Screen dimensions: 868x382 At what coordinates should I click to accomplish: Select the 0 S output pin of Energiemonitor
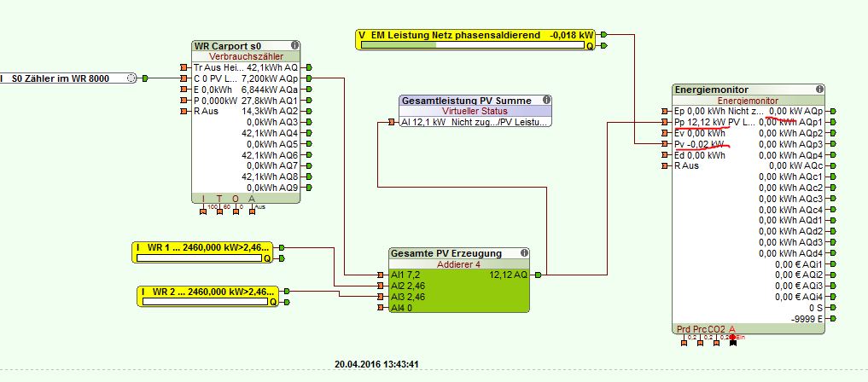coord(833,308)
